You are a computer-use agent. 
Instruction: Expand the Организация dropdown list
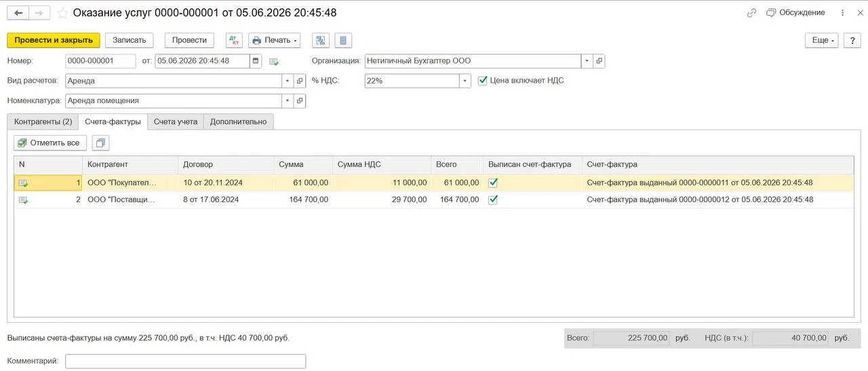587,61
